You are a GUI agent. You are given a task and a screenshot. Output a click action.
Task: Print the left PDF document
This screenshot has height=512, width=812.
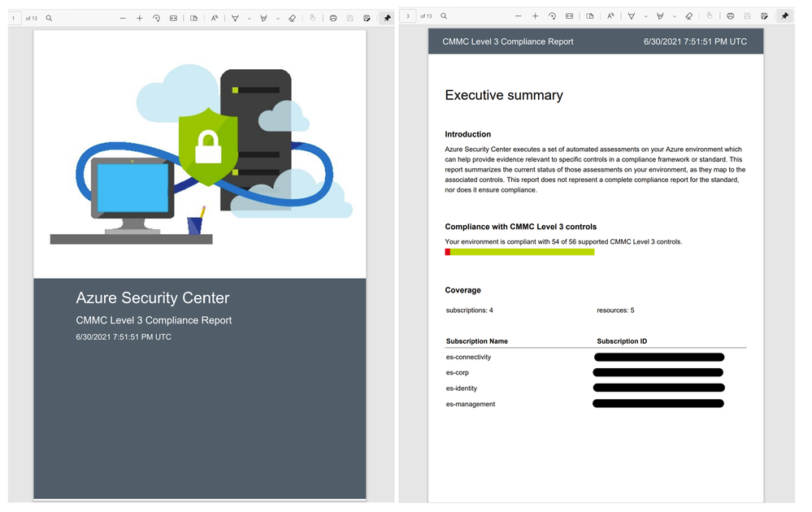tap(333, 18)
